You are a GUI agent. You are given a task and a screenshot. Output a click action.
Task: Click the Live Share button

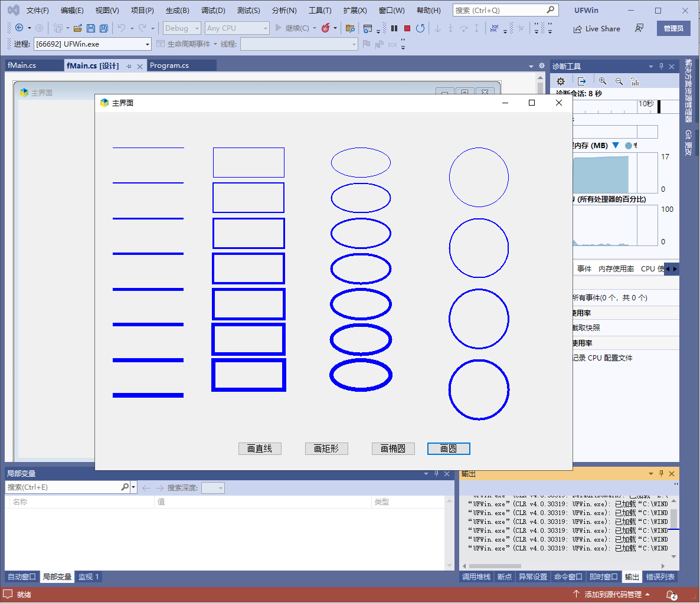(x=597, y=28)
